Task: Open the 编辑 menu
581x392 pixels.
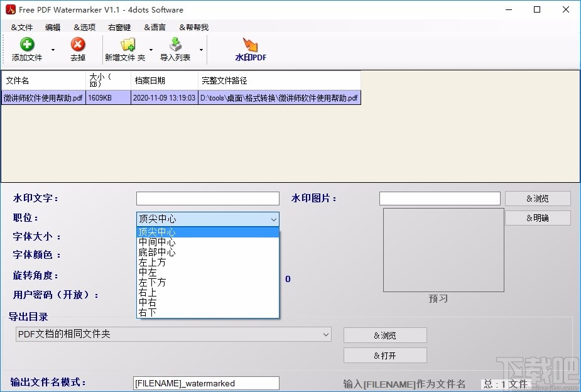Action: 53,28
